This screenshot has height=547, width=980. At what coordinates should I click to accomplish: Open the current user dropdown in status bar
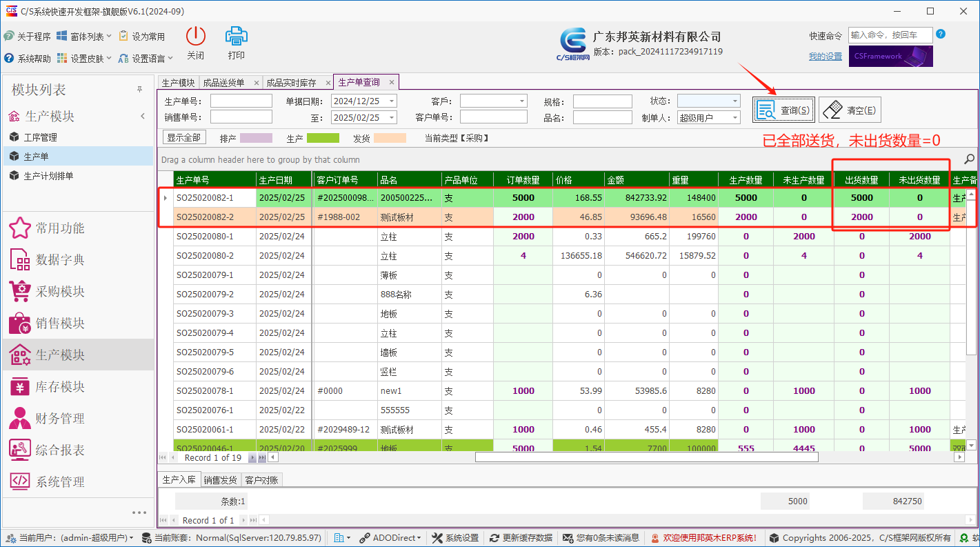pos(69,537)
